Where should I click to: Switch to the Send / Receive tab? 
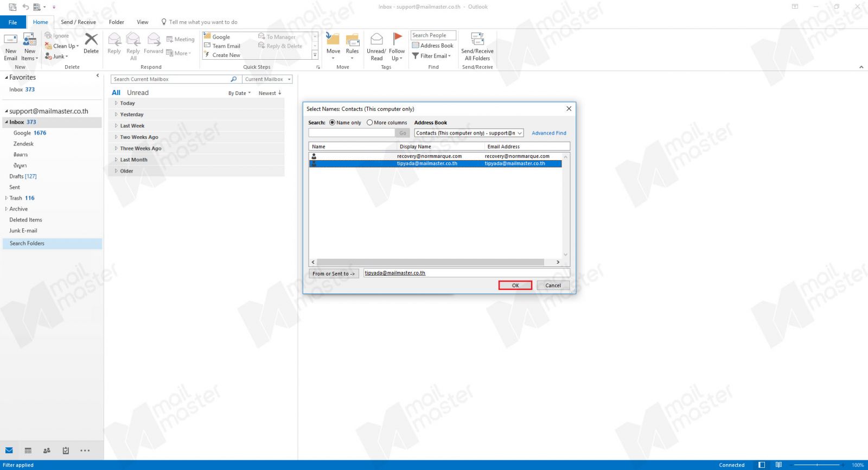tap(78, 22)
